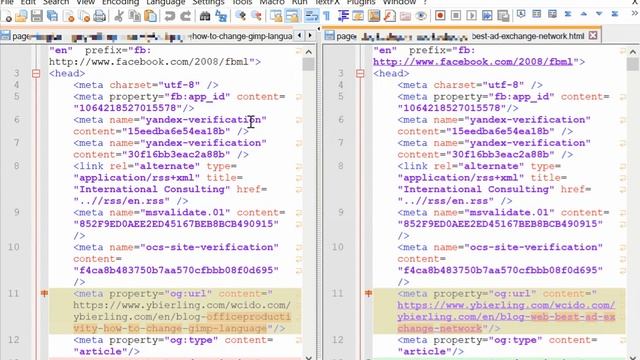Open Folder as Workspace icon
The image size is (640, 360).
click(405, 16)
